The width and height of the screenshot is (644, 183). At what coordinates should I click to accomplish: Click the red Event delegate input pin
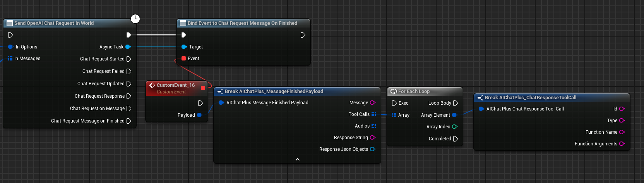[x=184, y=59]
